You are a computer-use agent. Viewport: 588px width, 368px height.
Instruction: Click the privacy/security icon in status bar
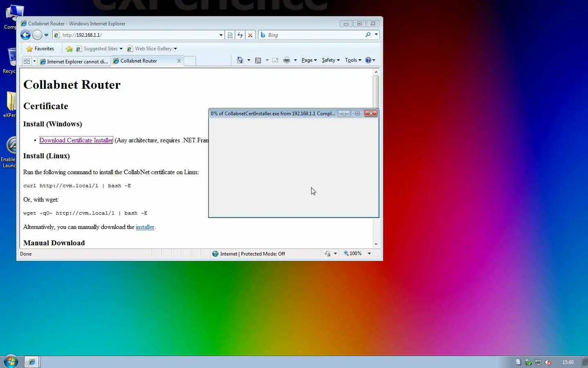click(327, 254)
